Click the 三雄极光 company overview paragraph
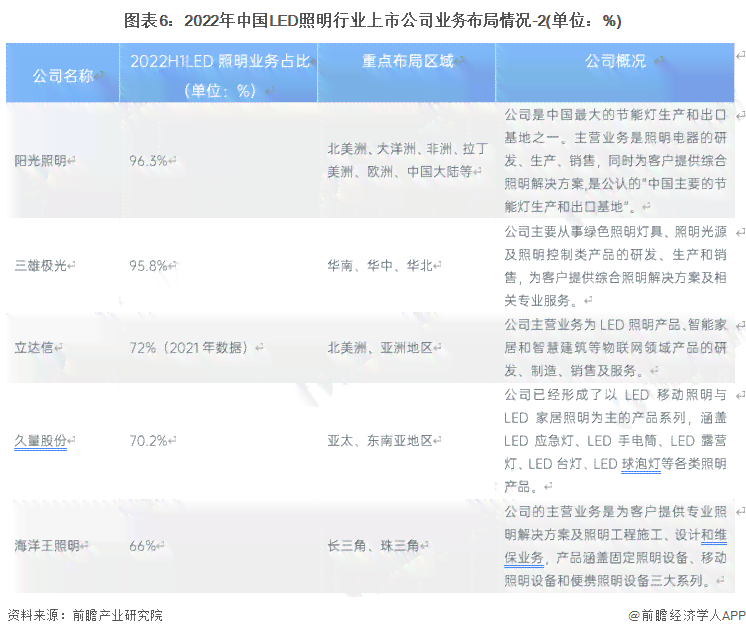The width and height of the screenshot is (746, 636). [x=615, y=266]
